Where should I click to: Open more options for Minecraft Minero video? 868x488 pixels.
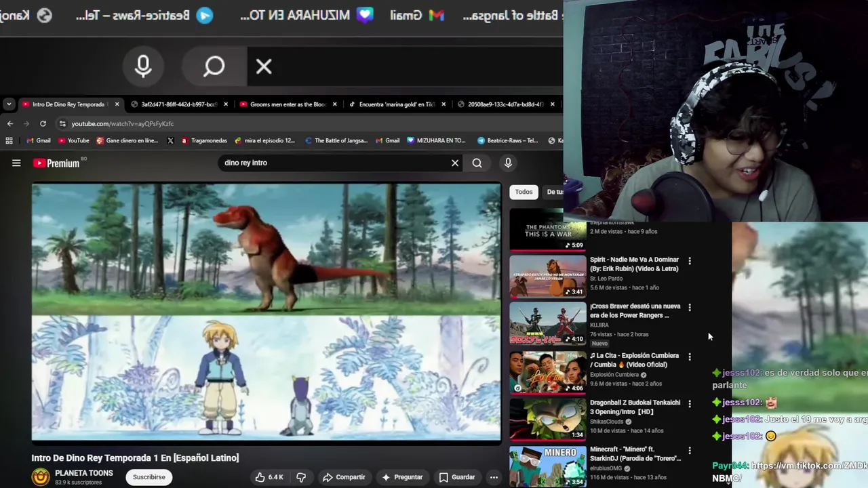point(690,451)
